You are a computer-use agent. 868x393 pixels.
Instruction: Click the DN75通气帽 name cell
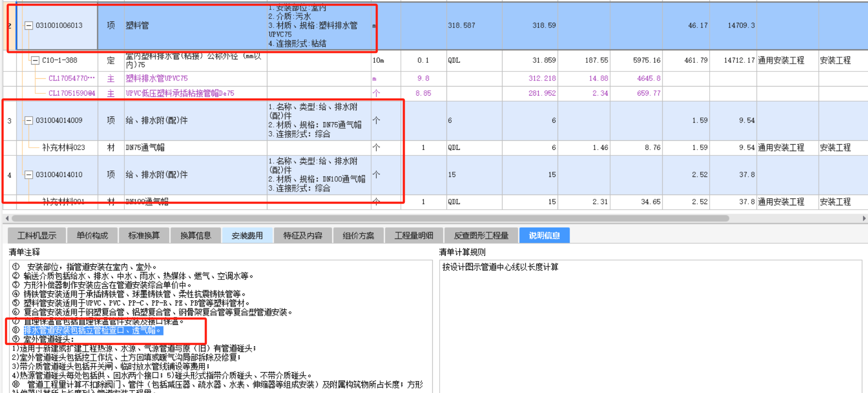[195, 148]
